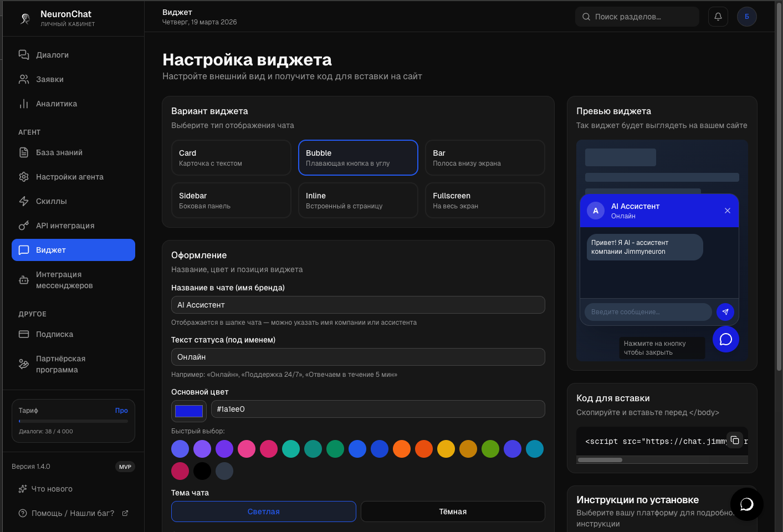
Task: Copy the embed script code
Action: pyautogui.click(x=735, y=439)
